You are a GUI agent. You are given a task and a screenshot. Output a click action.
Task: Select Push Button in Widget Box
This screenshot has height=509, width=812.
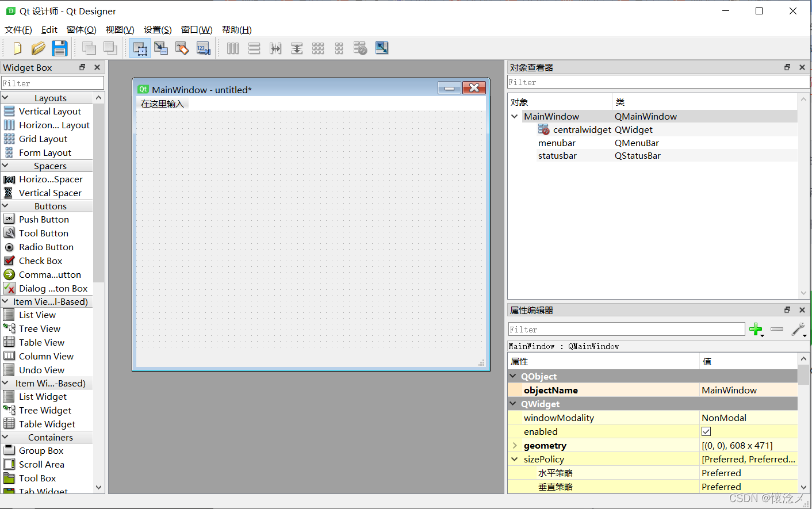point(44,219)
